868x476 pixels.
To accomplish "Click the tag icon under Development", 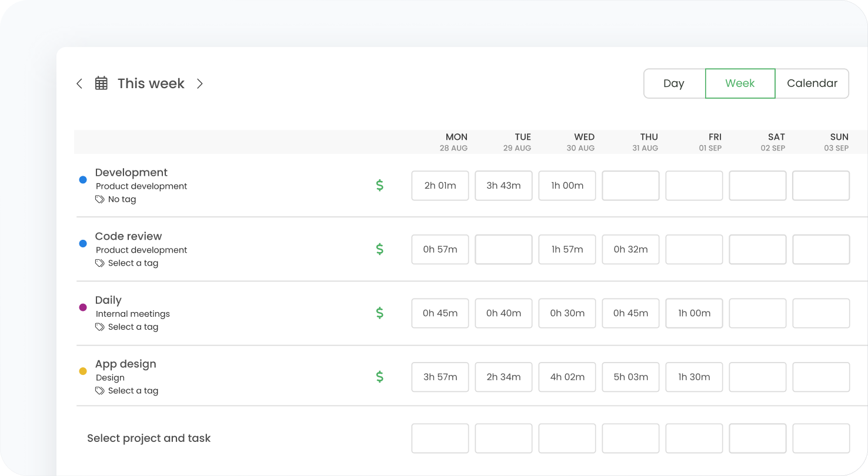I will [x=100, y=199].
